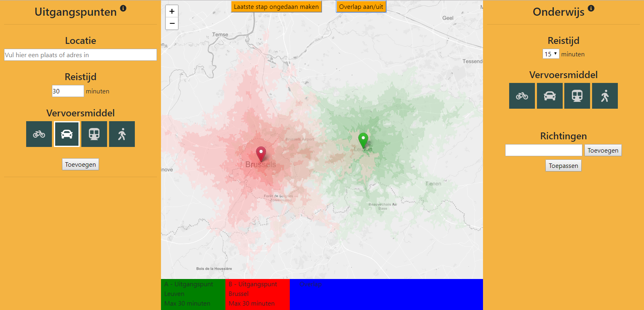Image resolution: width=644 pixels, height=310 pixels.
Task: Click the Reistijd minutes input with 30
Action: pyautogui.click(x=68, y=91)
